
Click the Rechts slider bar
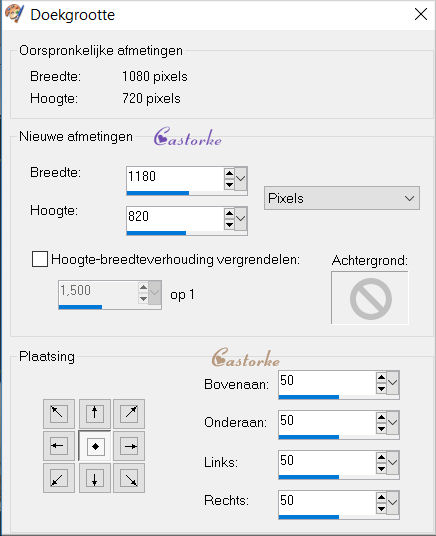[339, 517]
